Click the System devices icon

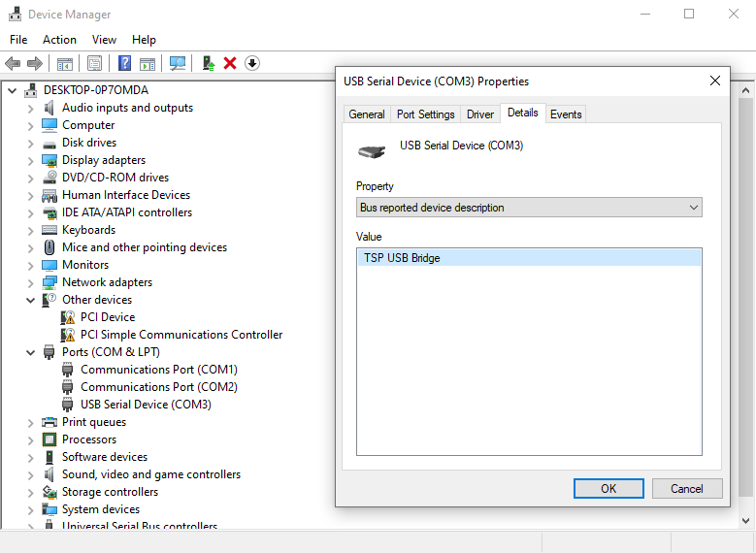pos(49,509)
